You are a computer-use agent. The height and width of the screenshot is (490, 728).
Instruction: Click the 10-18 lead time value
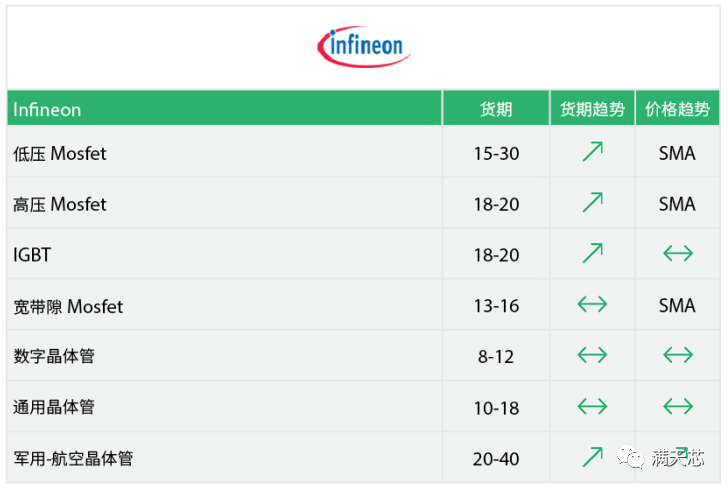pos(496,407)
